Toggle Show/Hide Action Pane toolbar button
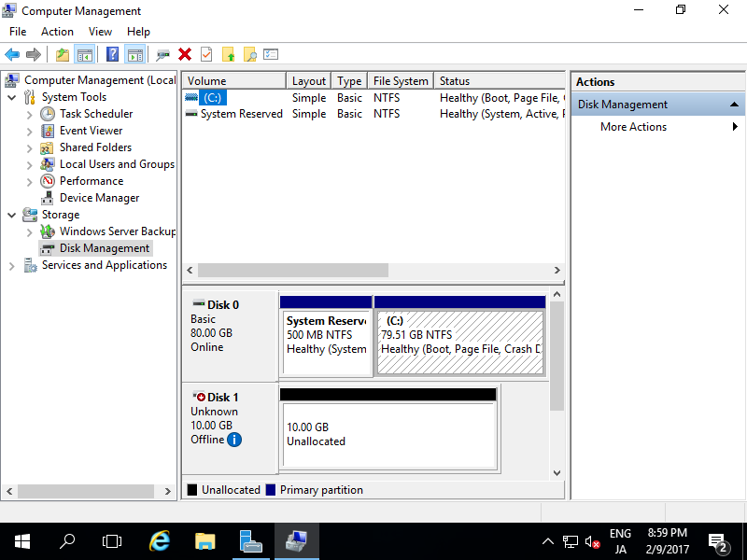747x560 pixels. (134, 55)
